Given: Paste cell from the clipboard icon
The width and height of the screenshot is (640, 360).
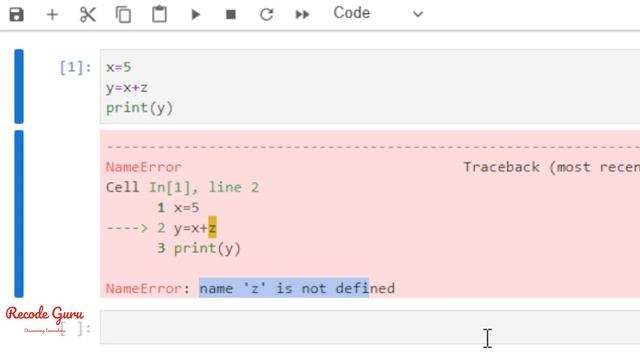Looking at the screenshot, I should click(x=159, y=14).
